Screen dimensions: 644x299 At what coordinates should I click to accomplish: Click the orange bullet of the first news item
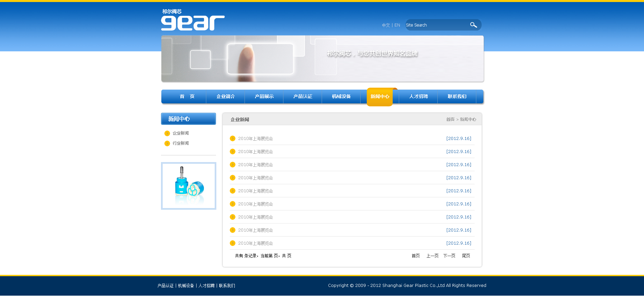[x=232, y=139]
